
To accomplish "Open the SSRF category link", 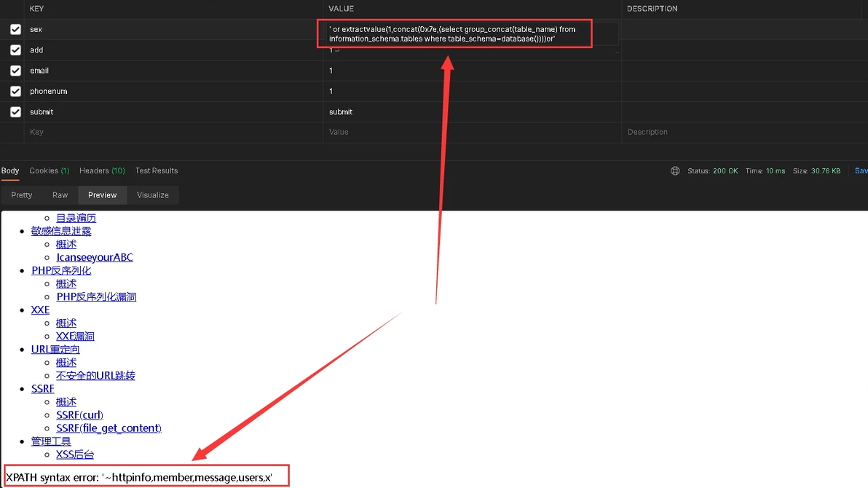I will point(43,388).
